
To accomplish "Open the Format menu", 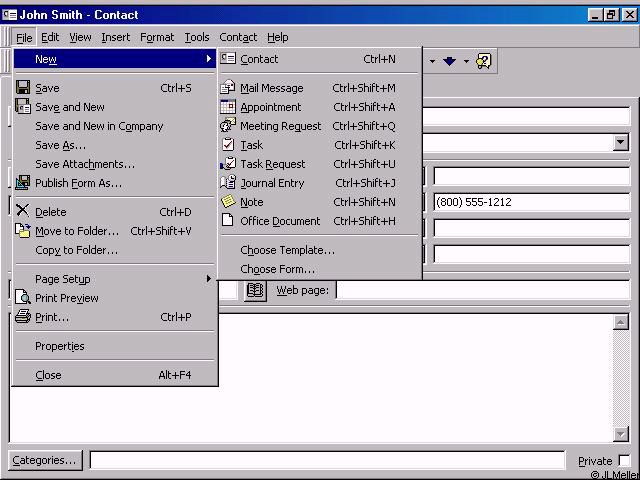I will [x=157, y=37].
